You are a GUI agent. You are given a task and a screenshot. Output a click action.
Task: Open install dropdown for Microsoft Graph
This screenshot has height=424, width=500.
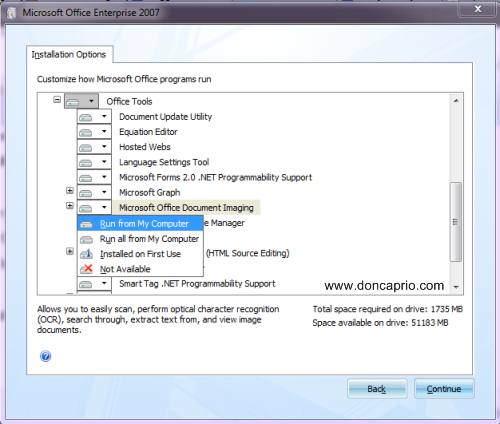click(x=94, y=193)
